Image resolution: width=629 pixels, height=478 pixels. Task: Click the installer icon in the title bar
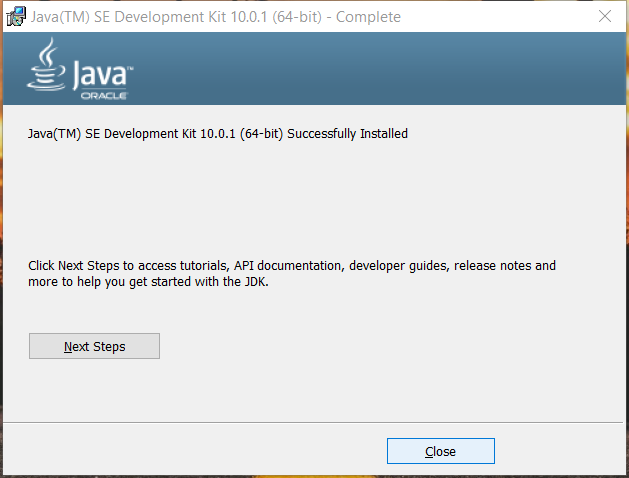coord(16,17)
